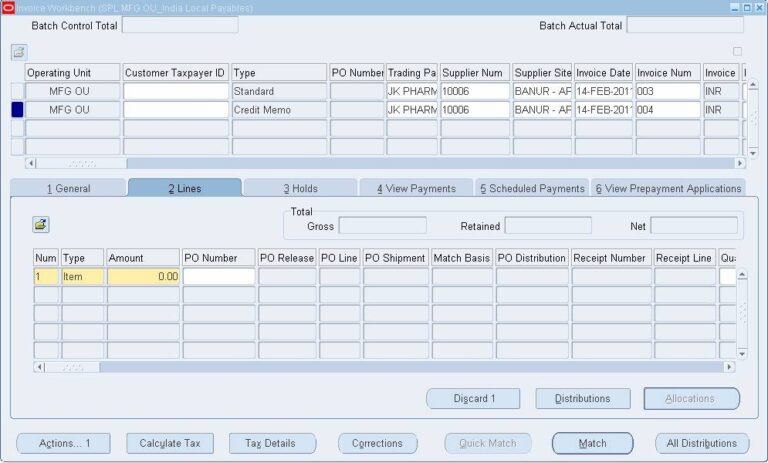Switch to the General tab
The height and width of the screenshot is (463, 768).
click(x=69, y=188)
